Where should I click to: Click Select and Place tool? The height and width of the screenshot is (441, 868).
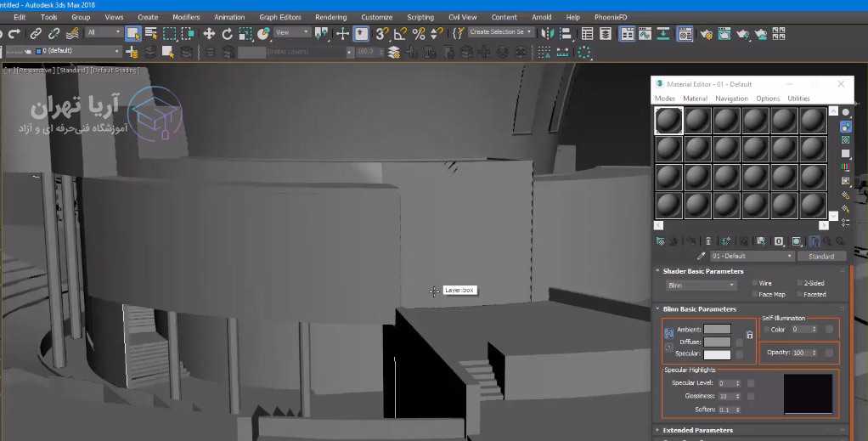[x=263, y=34]
